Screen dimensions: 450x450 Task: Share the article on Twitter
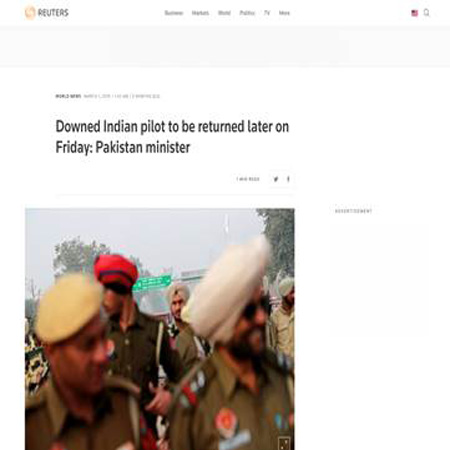tap(276, 179)
